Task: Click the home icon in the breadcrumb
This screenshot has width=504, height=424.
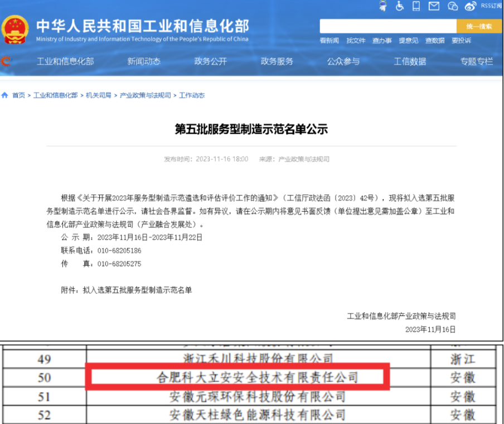Action: [4, 95]
